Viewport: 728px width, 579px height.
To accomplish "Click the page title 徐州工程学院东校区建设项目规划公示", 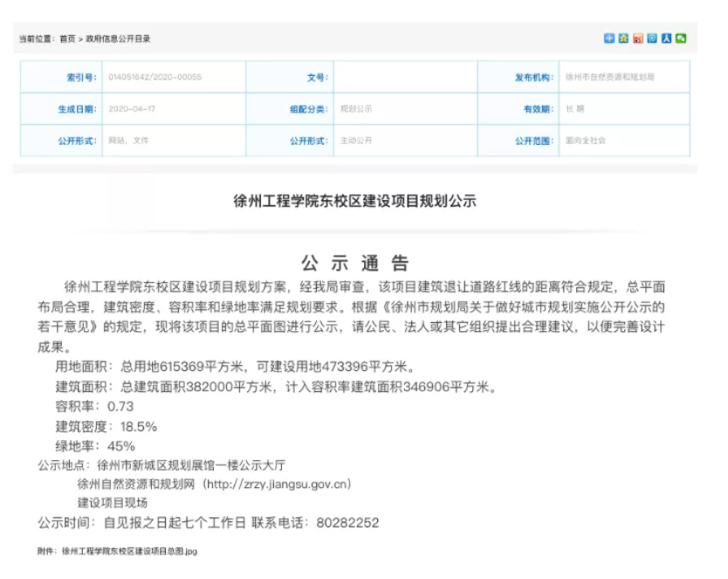I will click(354, 201).
